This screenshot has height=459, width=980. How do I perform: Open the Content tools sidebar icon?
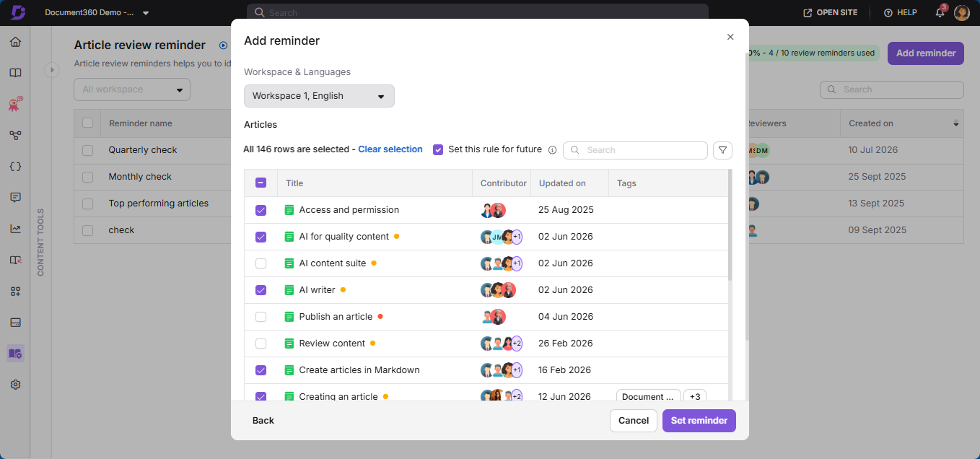point(15,354)
